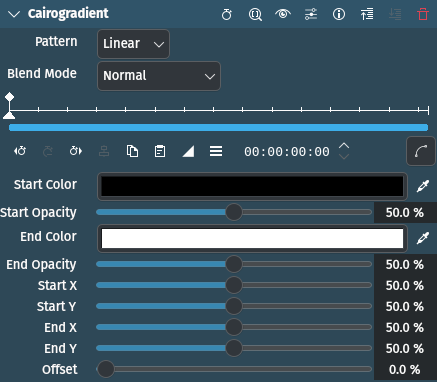Click the white End Color swatch
The width and height of the screenshot is (437, 382).
coord(252,238)
